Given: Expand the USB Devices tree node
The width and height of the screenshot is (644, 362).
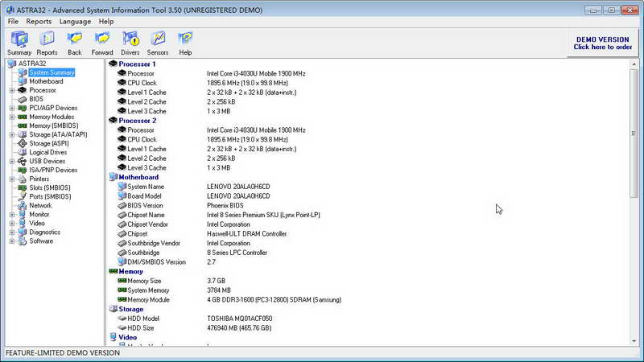Looking at the screenshot, I should point(12,162).
